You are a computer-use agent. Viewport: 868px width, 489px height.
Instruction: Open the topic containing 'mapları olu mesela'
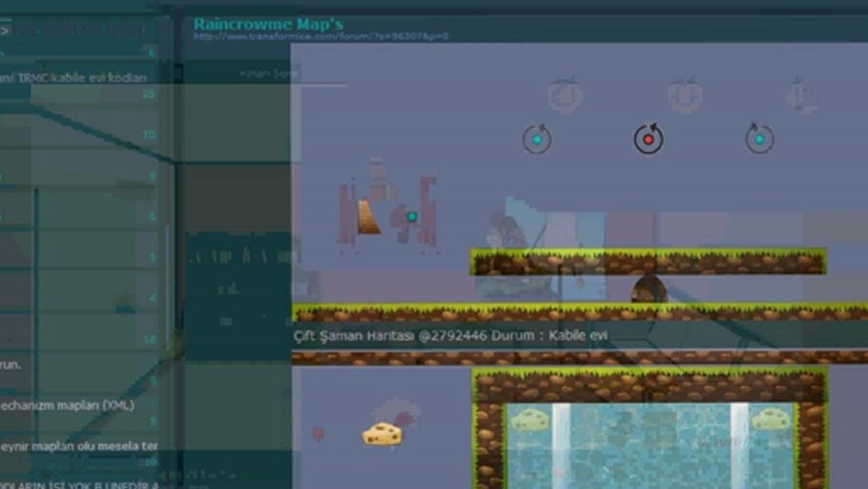[x=79, y=446]
